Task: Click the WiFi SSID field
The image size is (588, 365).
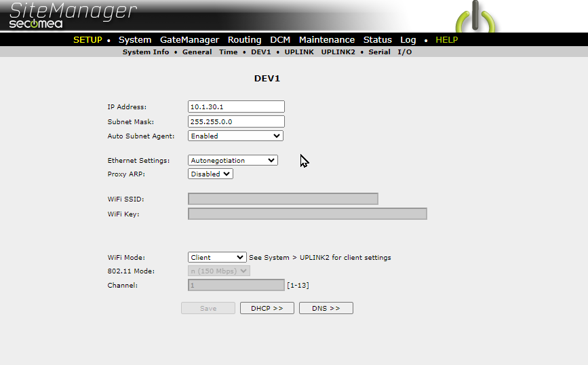Action: pos(283,199)
